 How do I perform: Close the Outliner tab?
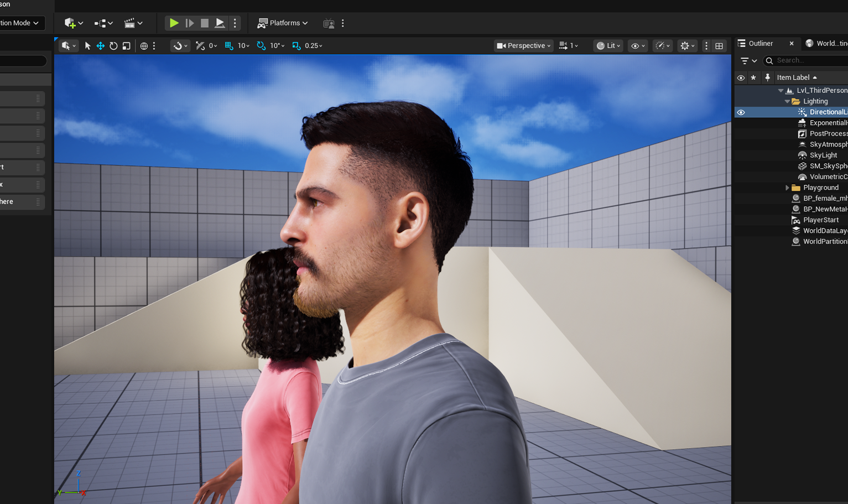point(792,43)
